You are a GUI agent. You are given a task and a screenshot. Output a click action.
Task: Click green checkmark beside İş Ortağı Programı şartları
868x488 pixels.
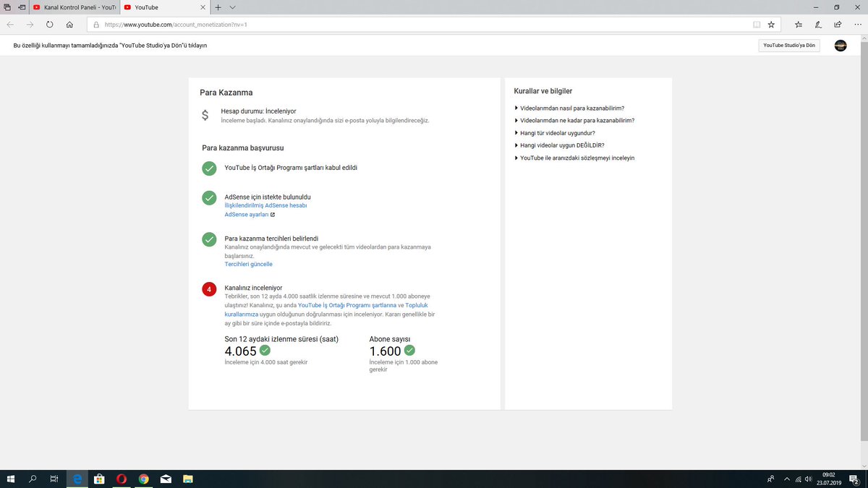[209, 168]
